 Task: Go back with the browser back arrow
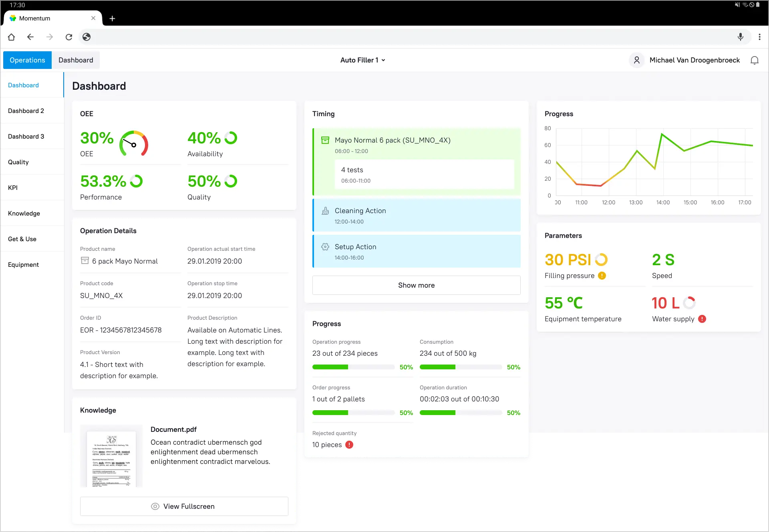pyautogui.click(x=30, y=37)
